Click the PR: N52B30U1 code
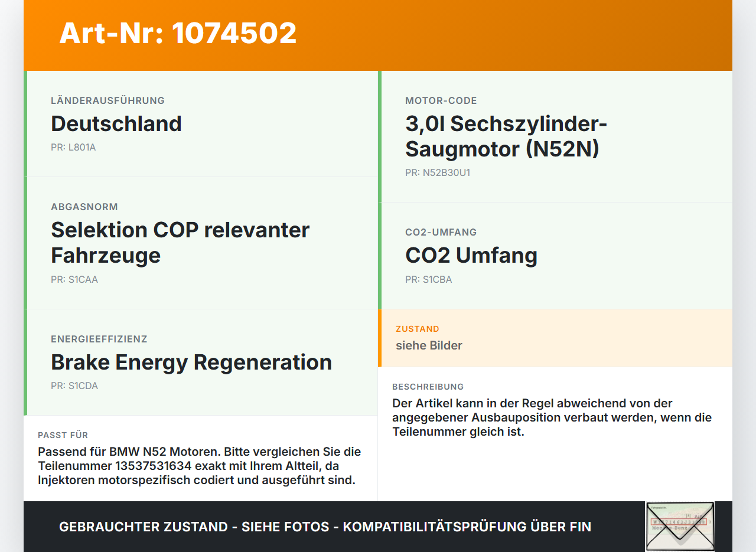Viewport: 756px width, 552px height. (x=438, y=173)
